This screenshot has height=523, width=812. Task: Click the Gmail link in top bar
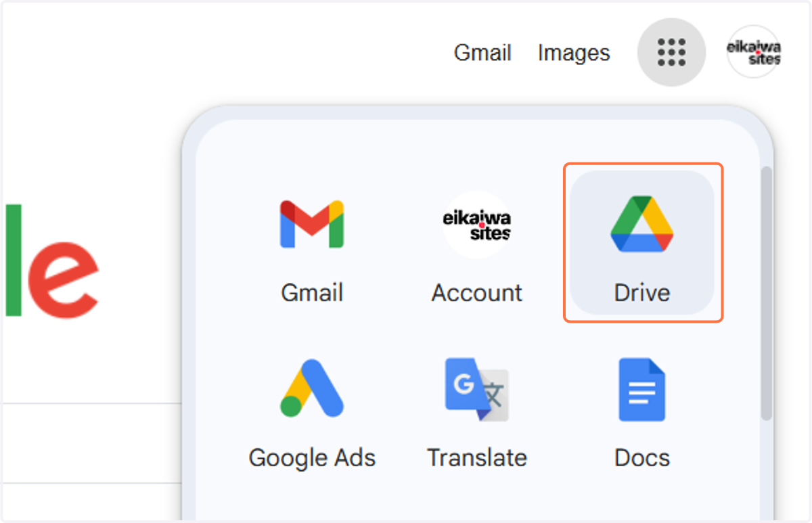482,53
